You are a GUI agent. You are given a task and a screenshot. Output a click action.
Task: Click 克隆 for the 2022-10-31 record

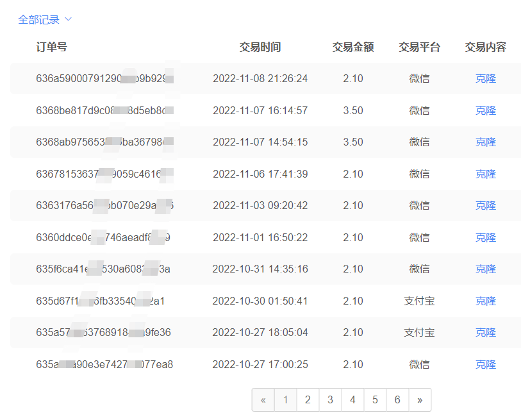(x=486, y=269)
